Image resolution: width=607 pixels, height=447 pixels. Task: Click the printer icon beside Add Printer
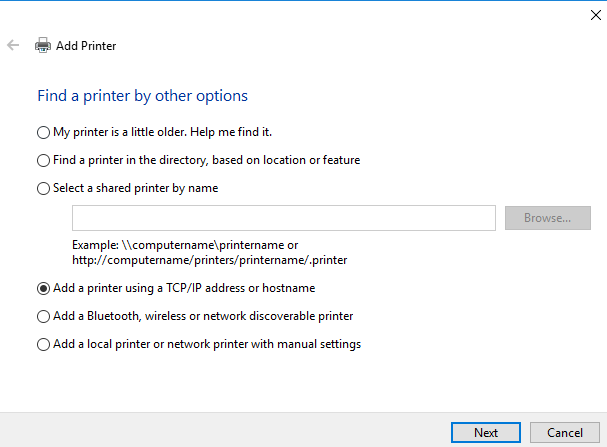(43, 45)
